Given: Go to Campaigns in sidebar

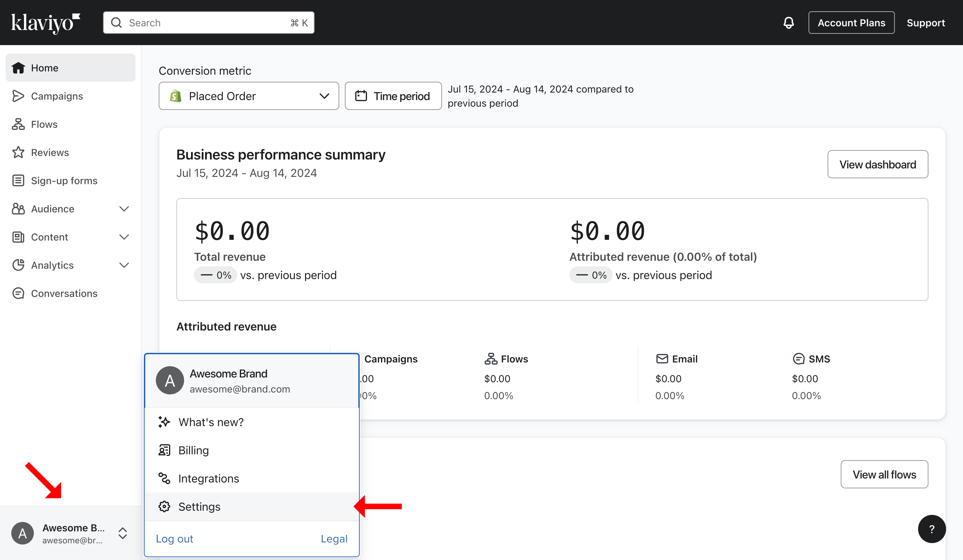Looking at the screenshot, I should coord(71,96).
